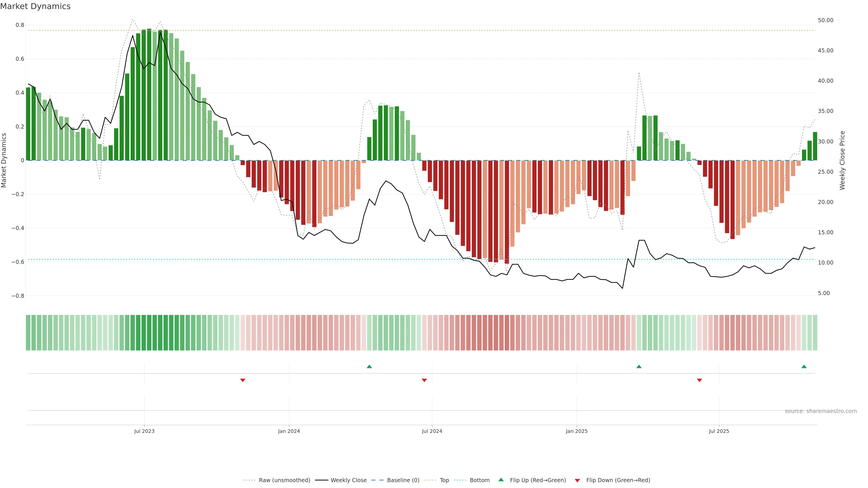The image size is (868, 488).
Task: Click the 0.8 tick on left axis
Action: (20, 25)
